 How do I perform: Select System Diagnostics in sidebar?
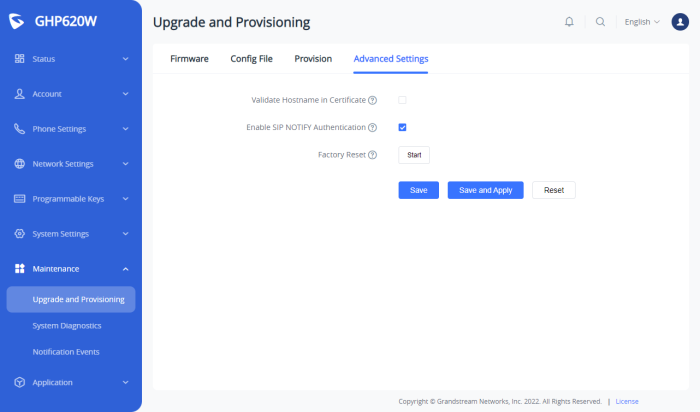[x=67, y=325]
